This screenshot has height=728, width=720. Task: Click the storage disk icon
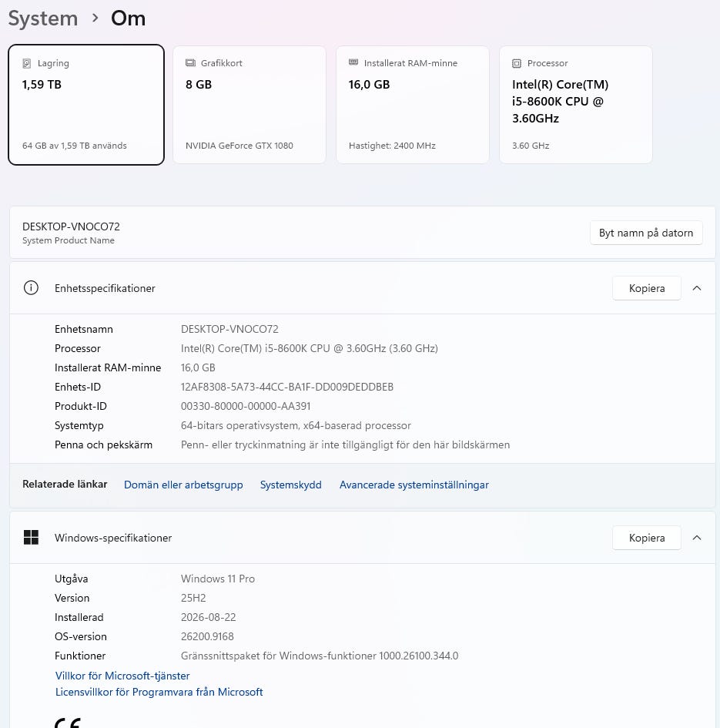click(27, 63)
